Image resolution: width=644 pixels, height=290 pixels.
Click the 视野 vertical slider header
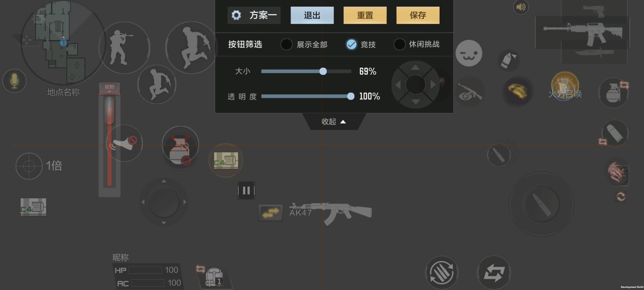(109, 89)
